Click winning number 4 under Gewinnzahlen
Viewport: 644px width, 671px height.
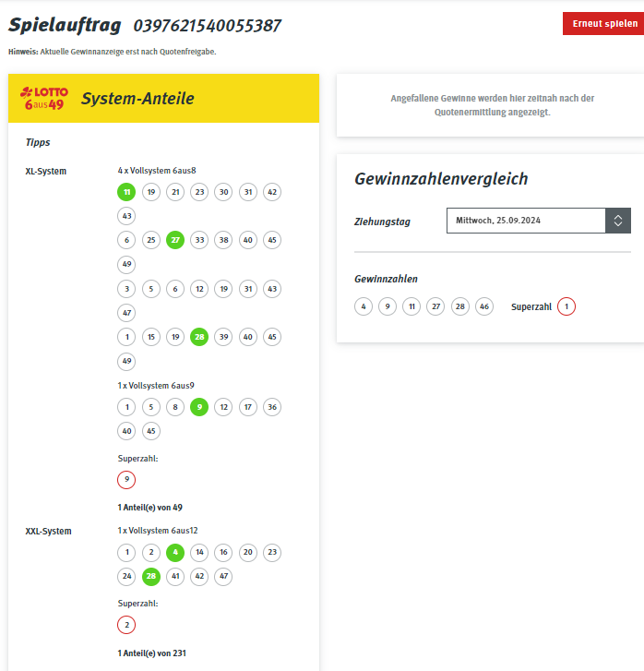(364, 306)
